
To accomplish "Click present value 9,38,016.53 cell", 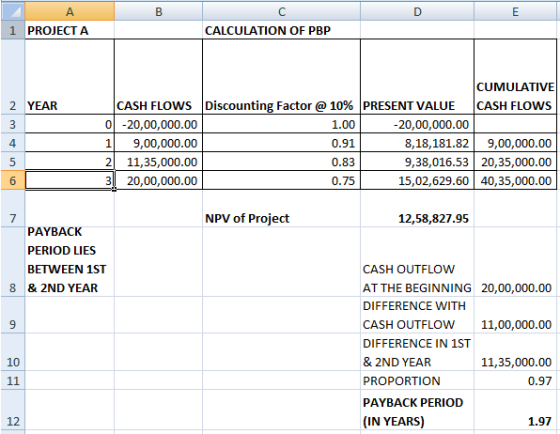I will pos(417,162).
